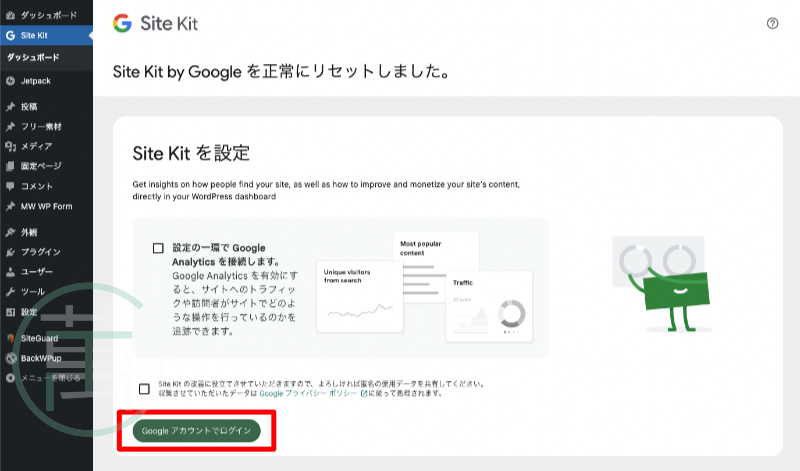Click the Unique visitors from search card
The width and height of the screenshot is (800, 471).
[360, 296]
